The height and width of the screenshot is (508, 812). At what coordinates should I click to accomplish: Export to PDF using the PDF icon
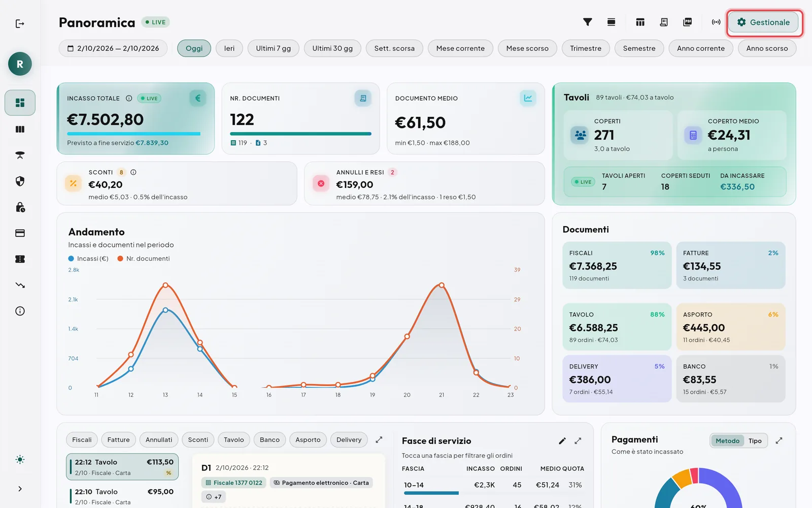point(688,22)
